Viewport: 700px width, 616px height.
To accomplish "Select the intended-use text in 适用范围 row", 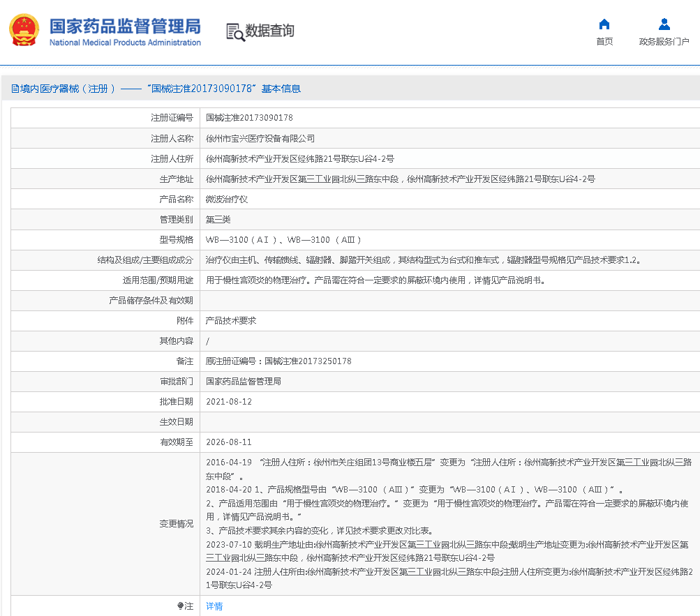I will (375, 280).
